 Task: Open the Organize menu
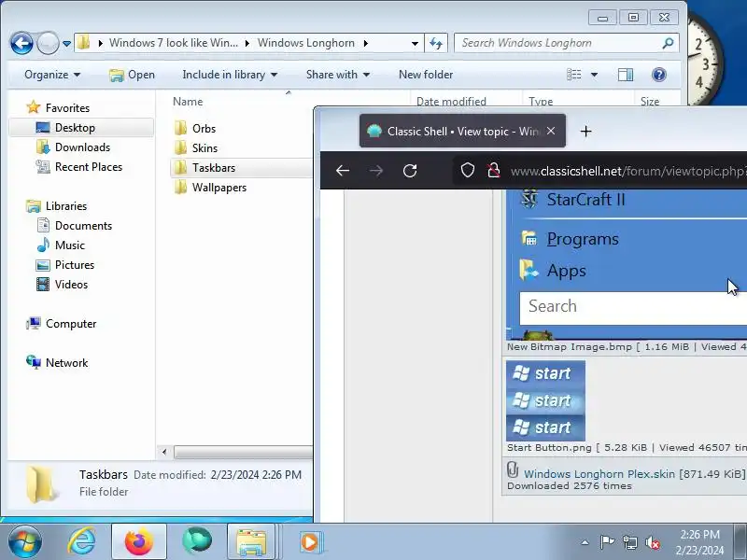pos(52,75)
